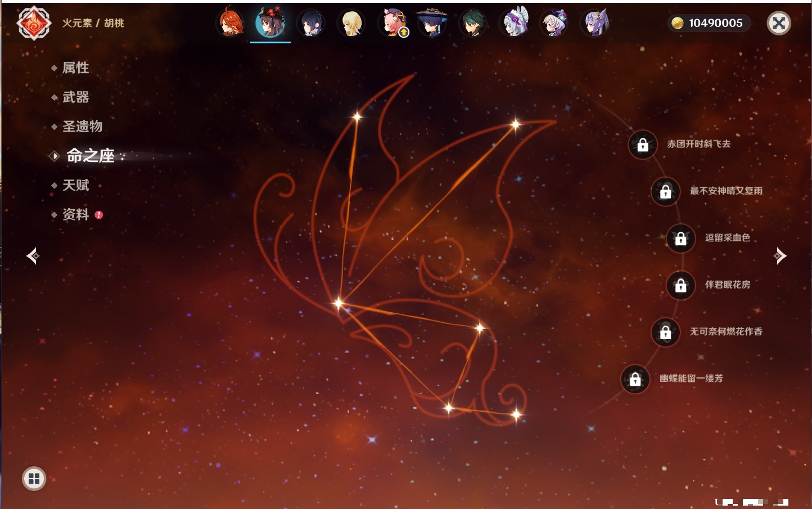Click the lock icon for 无可奈何燃花作香

coord(665,332)
